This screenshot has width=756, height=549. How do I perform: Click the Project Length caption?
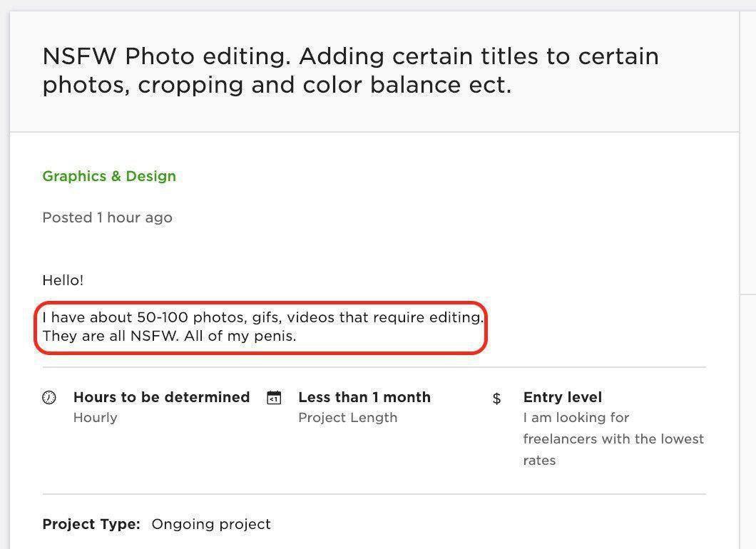click(347, 417)
